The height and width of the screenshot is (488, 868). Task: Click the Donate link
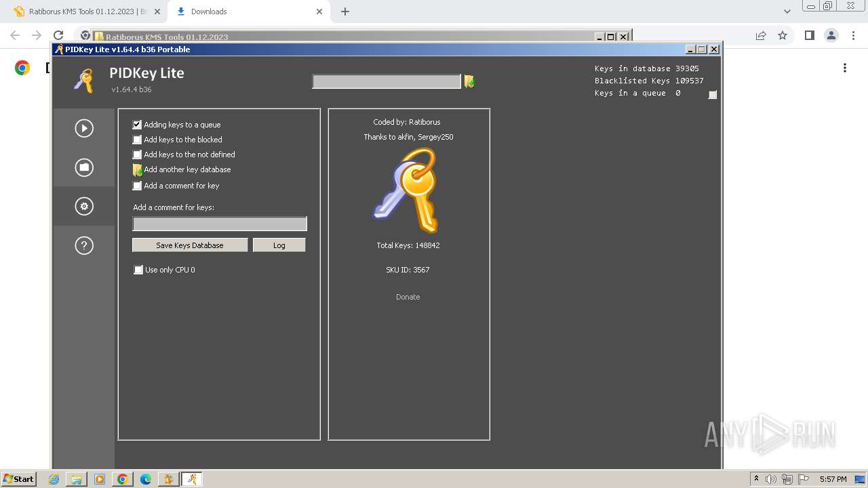click(408, 297)
